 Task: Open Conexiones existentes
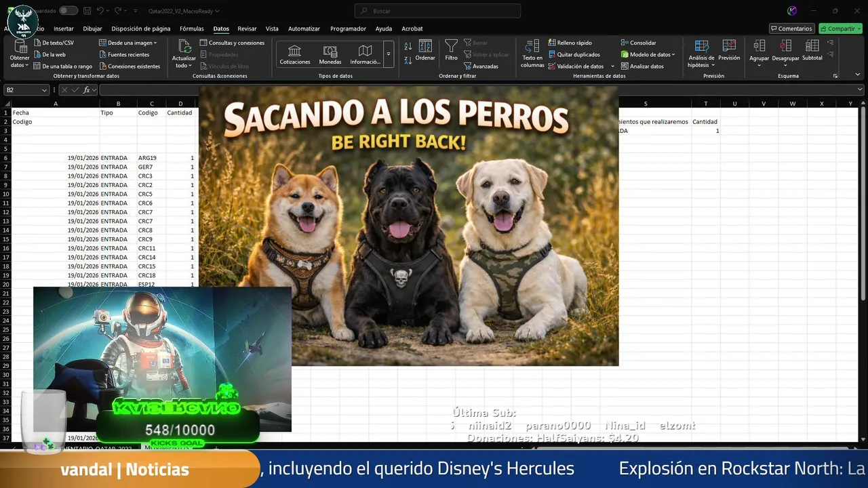[x=130, y=66]
